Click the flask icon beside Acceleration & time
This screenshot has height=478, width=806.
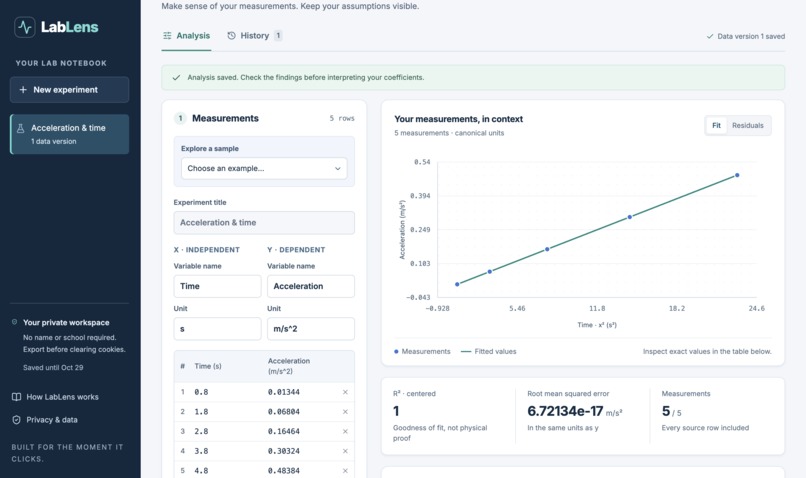tap(21, 128)
